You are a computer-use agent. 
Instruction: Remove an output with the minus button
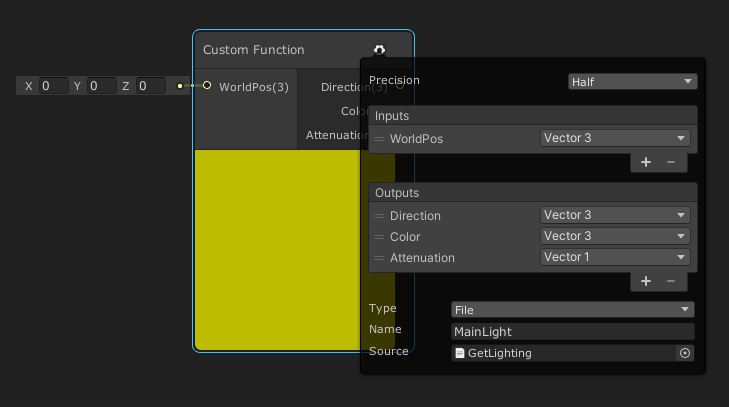[670, 281]
